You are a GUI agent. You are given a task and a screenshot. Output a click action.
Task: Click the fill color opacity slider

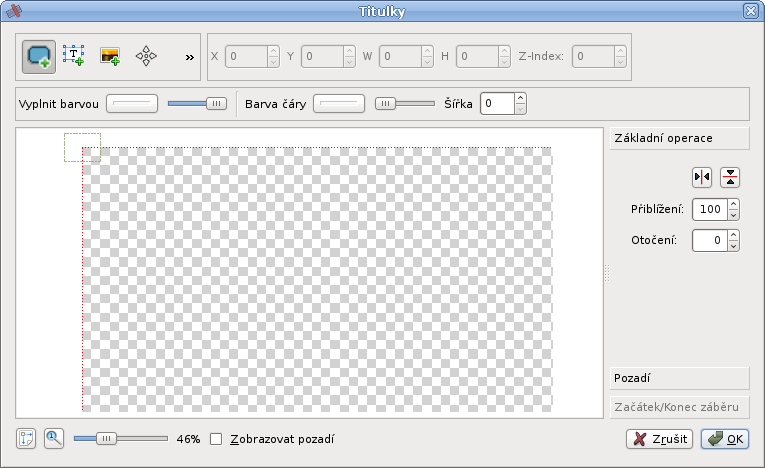click(x=197, y=103)
